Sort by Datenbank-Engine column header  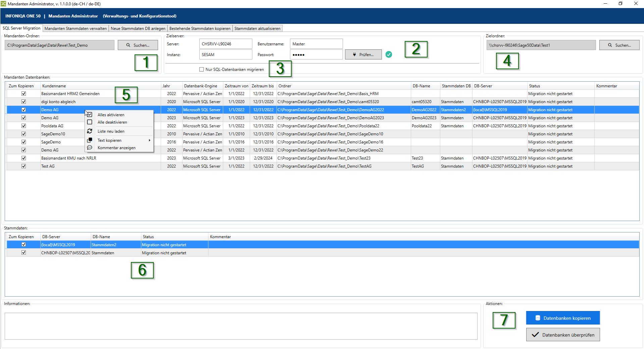coord(203,86)
